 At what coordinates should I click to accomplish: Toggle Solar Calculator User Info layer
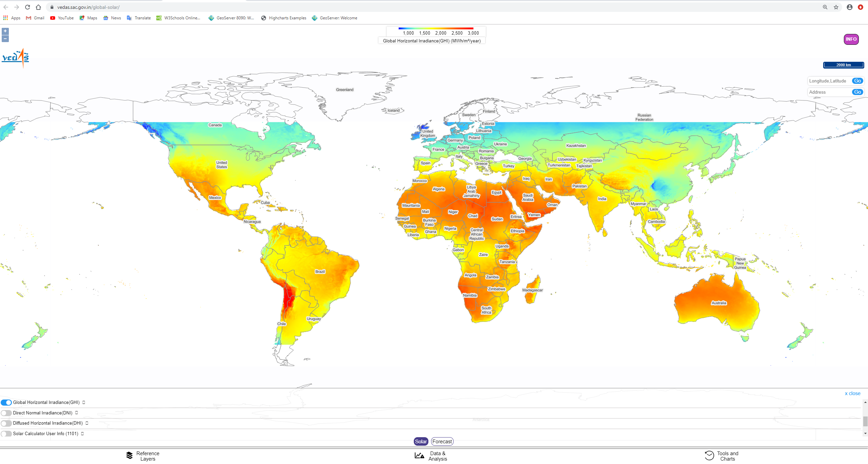pos(6,434)
